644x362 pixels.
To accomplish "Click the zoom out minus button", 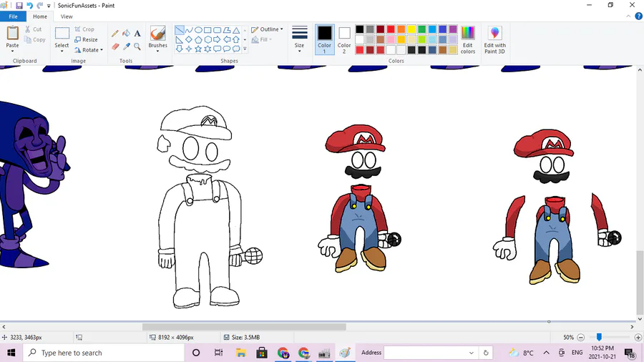I will (x=581, y=338).
